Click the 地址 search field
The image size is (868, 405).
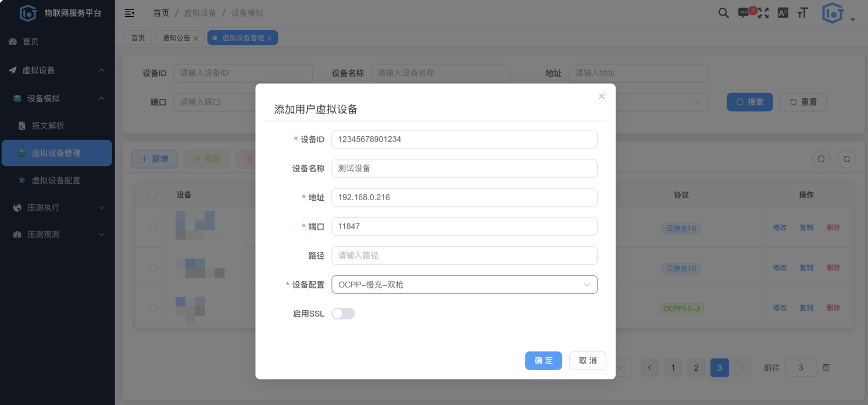coord(638,73)
